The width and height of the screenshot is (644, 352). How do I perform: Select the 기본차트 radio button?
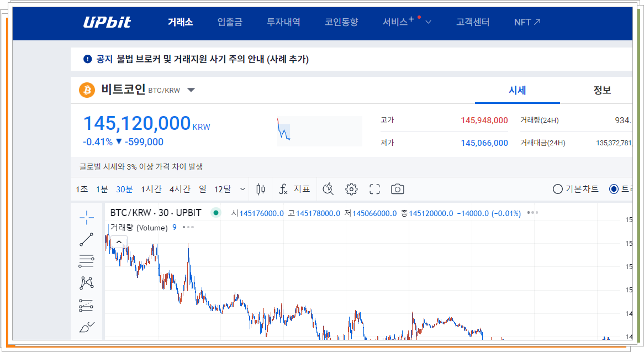[x=557, y=189]
